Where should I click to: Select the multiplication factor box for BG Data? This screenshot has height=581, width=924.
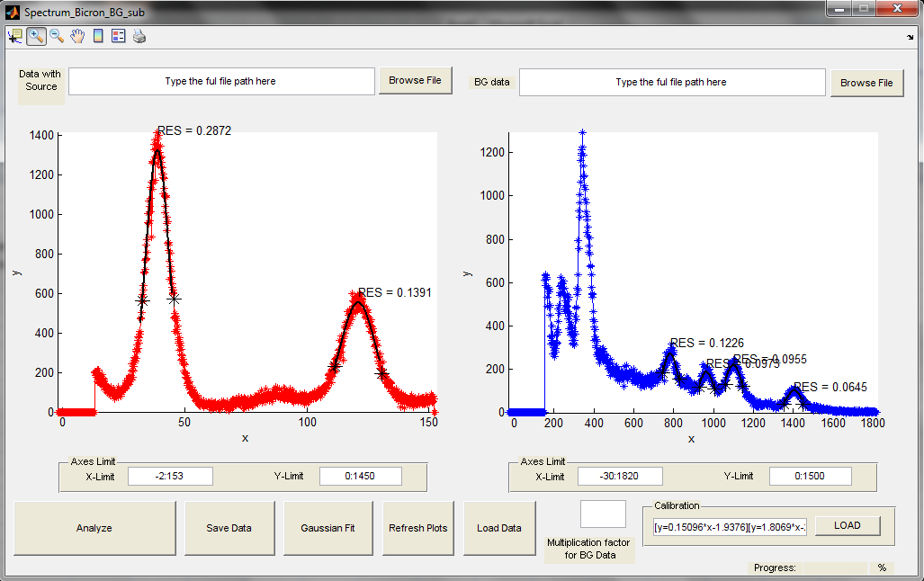(x=603, y=514)
